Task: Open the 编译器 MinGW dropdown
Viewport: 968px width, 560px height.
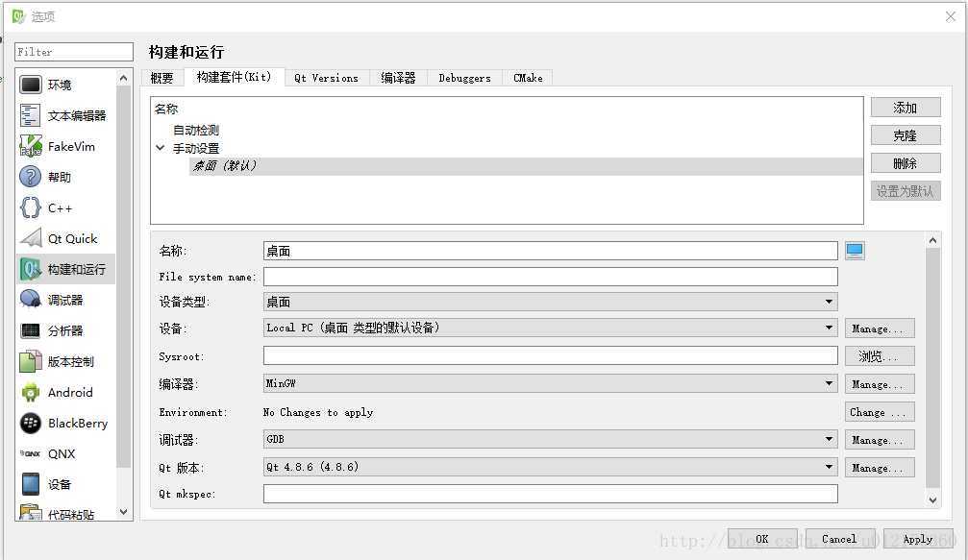Action: [x=550, y=383]
